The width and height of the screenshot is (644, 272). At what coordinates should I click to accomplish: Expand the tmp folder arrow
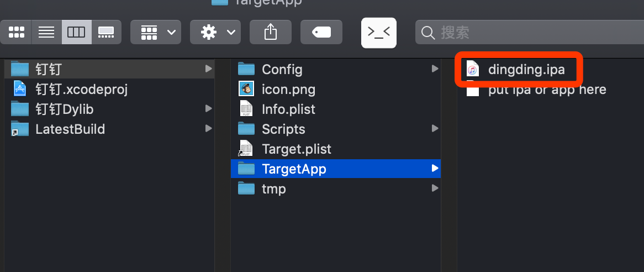pyautogui.click(x=435, y=188)
